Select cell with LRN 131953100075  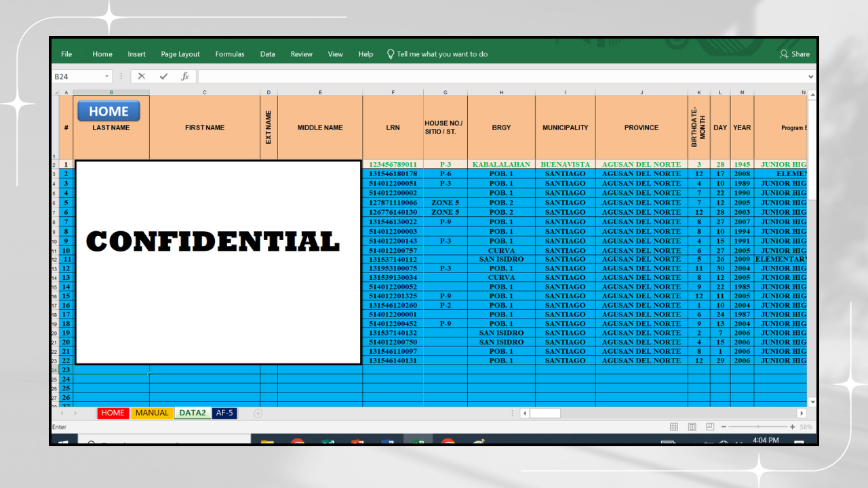(393, 268)
